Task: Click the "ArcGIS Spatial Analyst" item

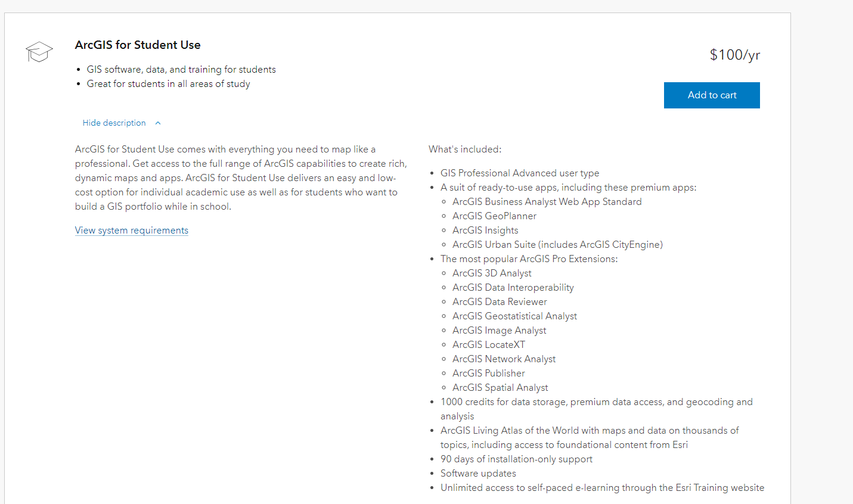Action: pyautogui.click(x=500, y=387)
